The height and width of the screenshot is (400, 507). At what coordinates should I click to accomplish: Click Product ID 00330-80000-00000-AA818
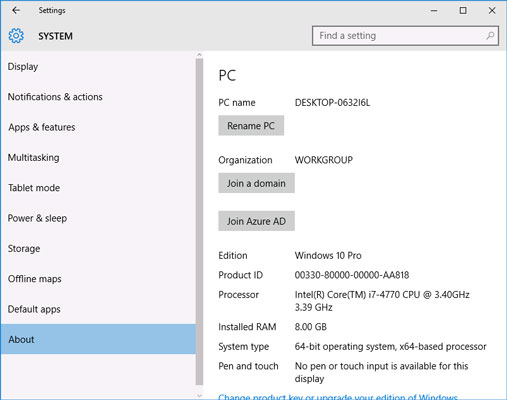tap(352, 275)
